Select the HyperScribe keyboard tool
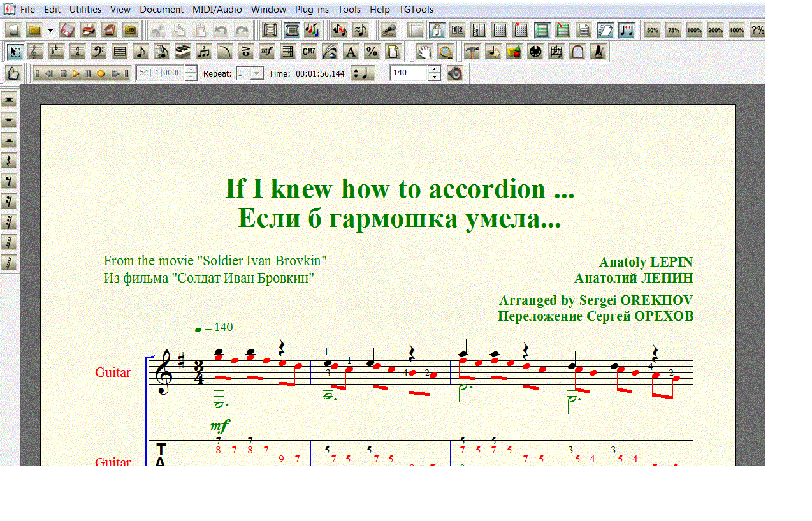812x521 pixels. (182, 52)
